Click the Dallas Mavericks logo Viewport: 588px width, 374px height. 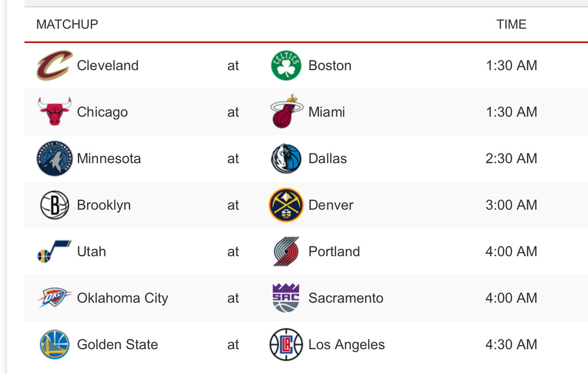[286, 158]
